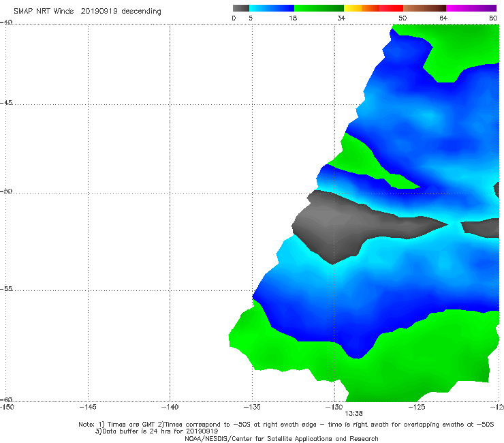Viewport: 504px width, 443px height.
Task: Click the yellow segment of the color bar
Action: 353,8
